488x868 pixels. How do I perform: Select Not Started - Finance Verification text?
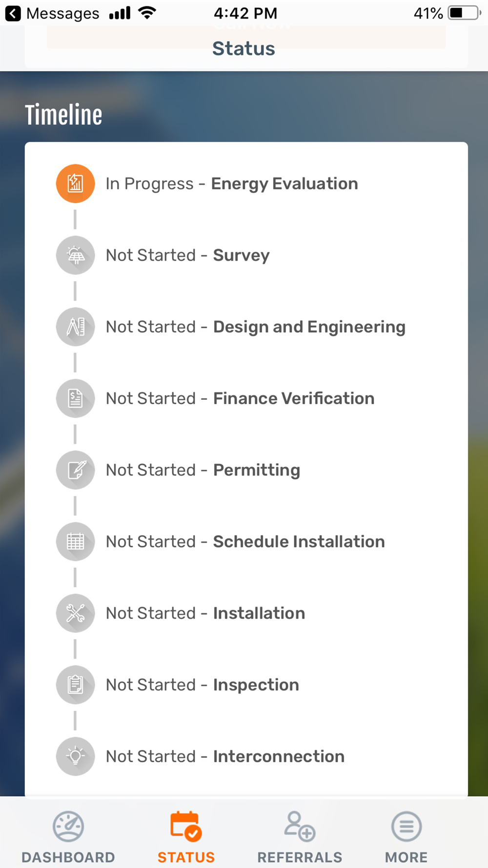240,398
